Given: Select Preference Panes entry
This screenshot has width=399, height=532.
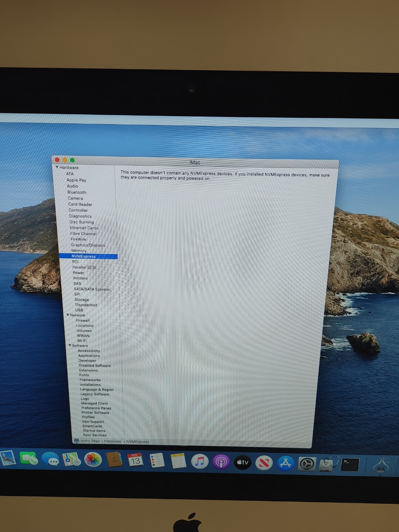Looking at the screenshot, I should coord(96,408).
